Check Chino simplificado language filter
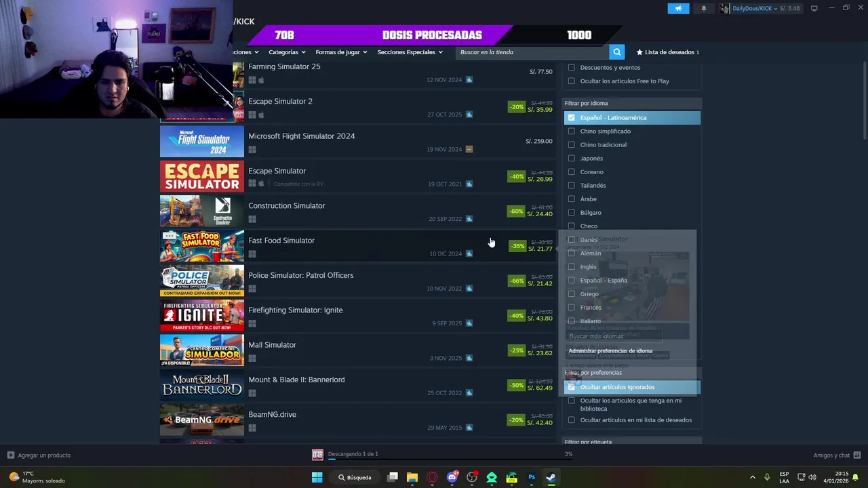868x488 pixels. tap(571, 131)
